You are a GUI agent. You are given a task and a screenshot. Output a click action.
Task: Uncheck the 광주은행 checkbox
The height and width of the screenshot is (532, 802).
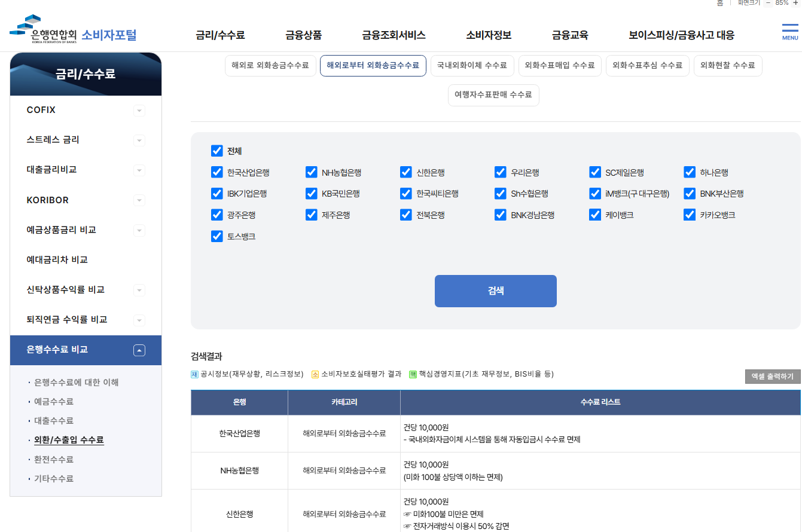coord(216,215)
